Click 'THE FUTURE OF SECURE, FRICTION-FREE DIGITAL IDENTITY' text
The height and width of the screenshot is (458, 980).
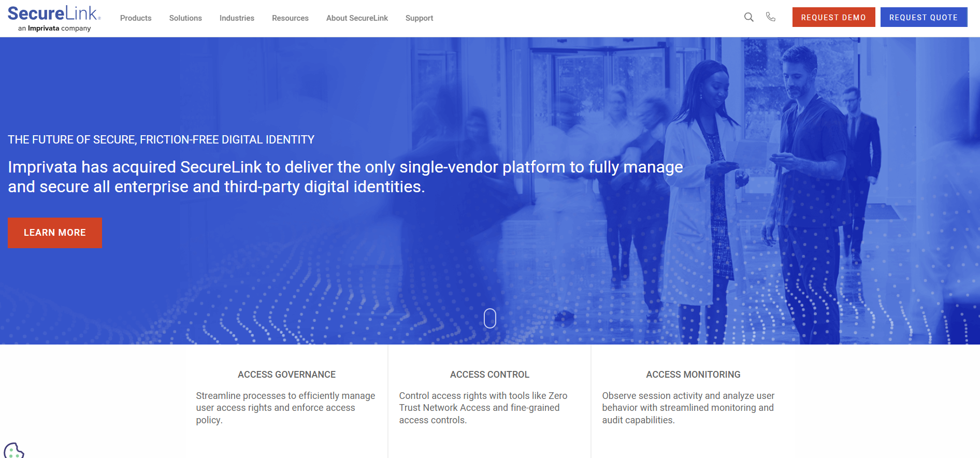click(161, 140)
